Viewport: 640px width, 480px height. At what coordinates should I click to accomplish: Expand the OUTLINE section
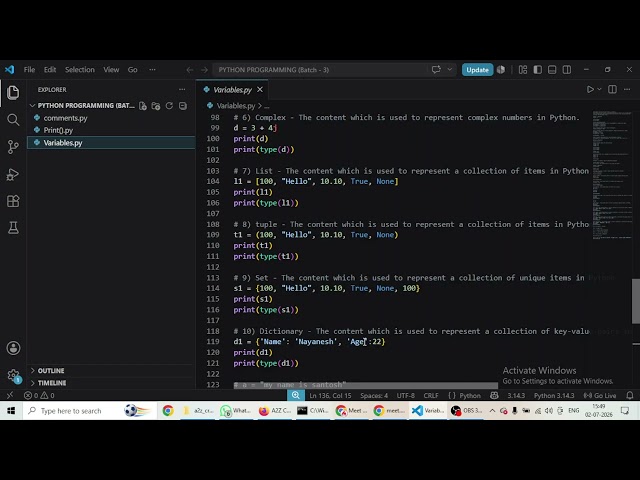(x=51, y=371)
